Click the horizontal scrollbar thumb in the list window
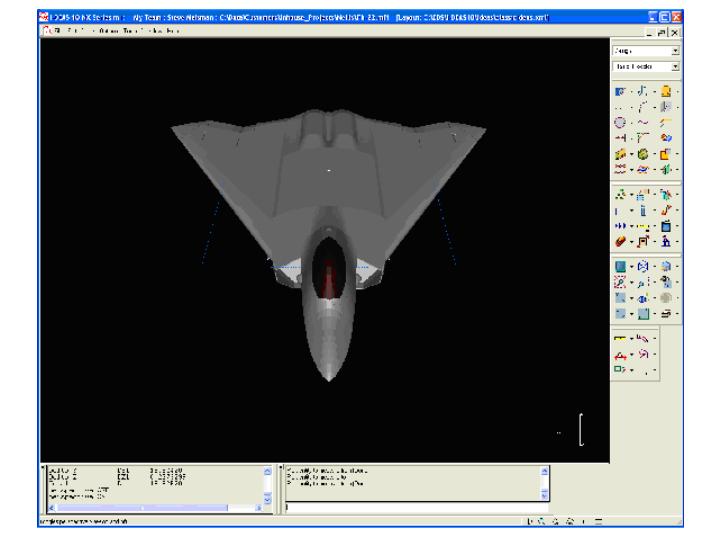The image size is (720, 540). pos(142,508)
